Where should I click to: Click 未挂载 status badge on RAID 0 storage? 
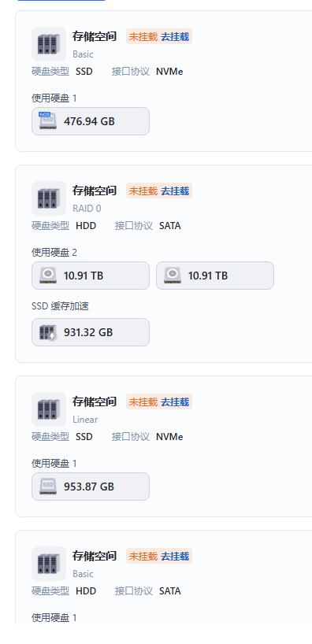pyautogui.click(x=143, y=191)
